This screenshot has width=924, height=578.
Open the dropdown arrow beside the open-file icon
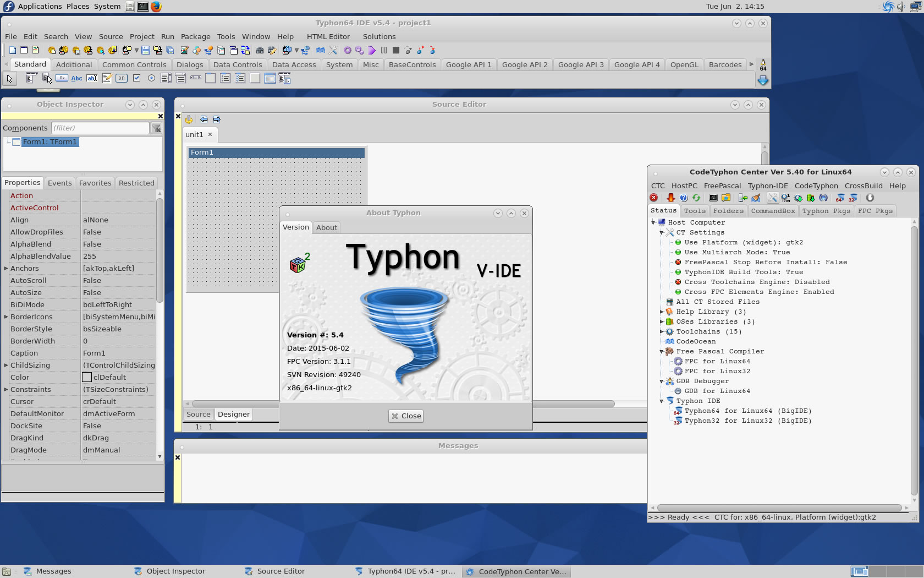coord(136,50)
